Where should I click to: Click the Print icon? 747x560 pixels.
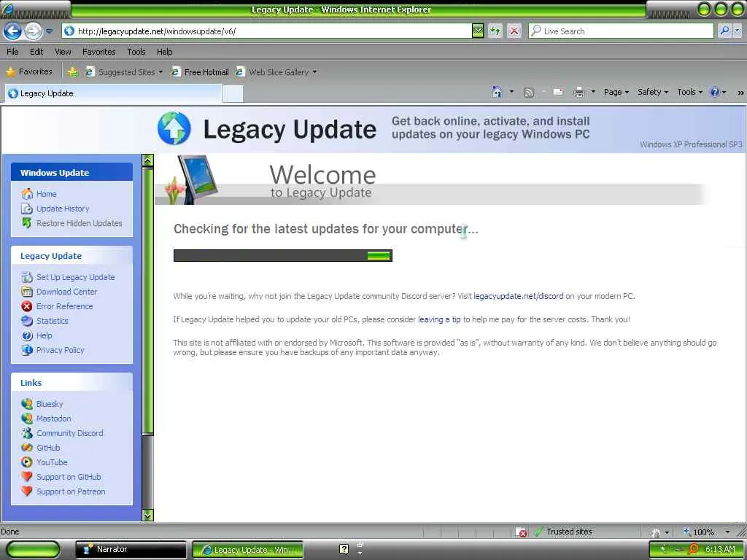[578, 92]
